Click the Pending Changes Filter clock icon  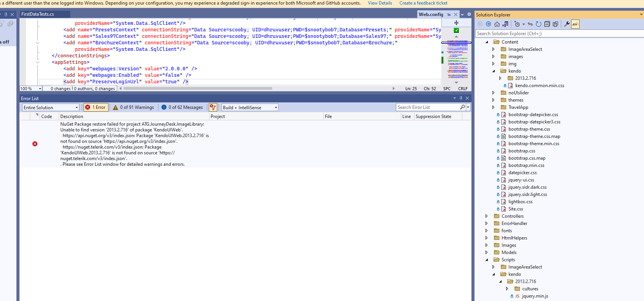[x=517, y=24]
